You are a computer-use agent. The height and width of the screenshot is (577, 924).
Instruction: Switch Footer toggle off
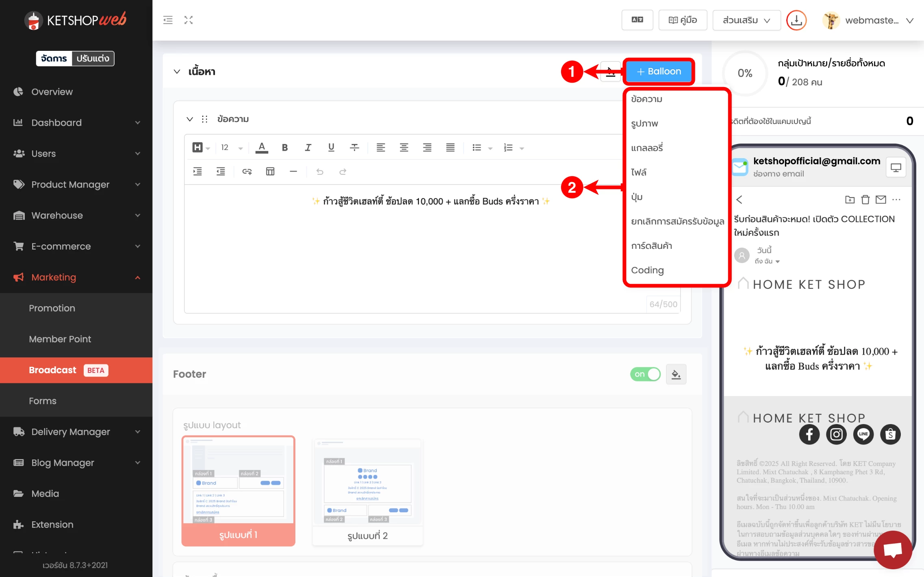[645, 374]
